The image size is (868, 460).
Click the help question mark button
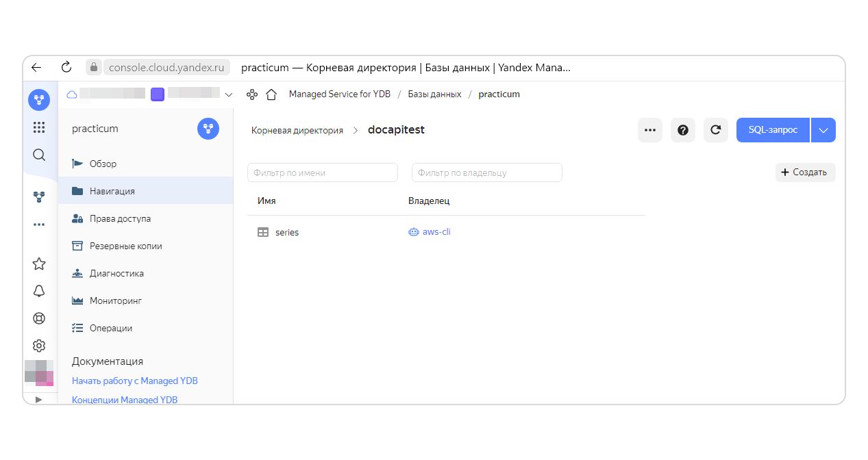pyautogui.click(x=683, y=130)
